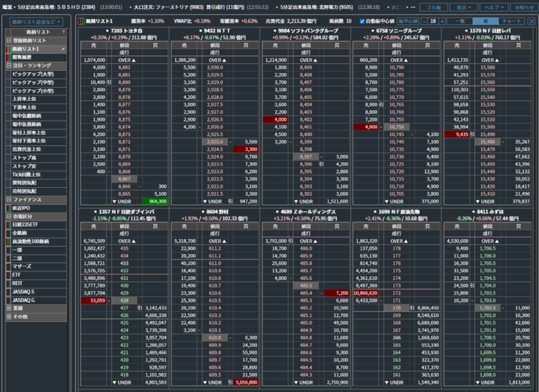This screenshot has height=392, width=539.
Task: Click the plus button beside the 18 field
Action: (444, 21)
